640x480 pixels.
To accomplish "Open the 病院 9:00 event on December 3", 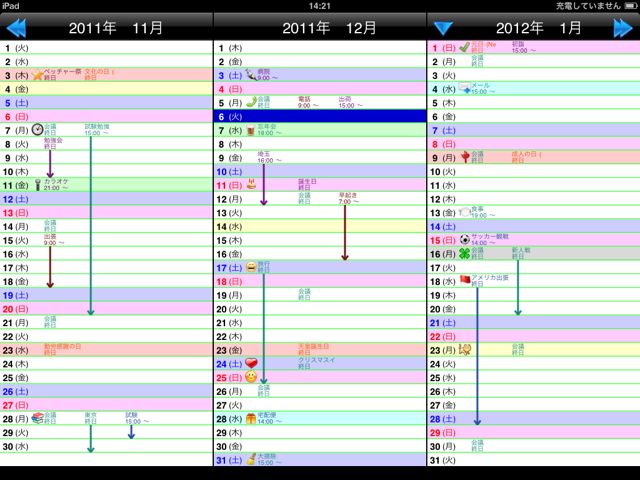I will click(x=267, y=75).
